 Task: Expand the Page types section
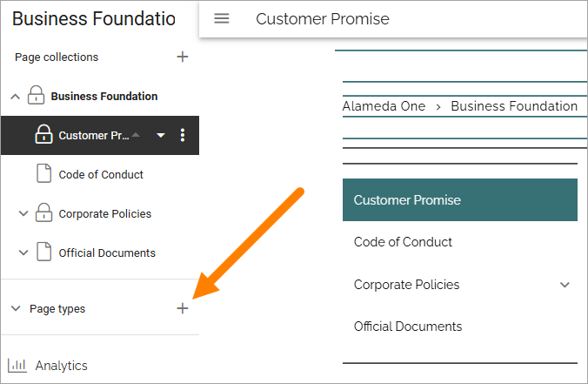16,308
